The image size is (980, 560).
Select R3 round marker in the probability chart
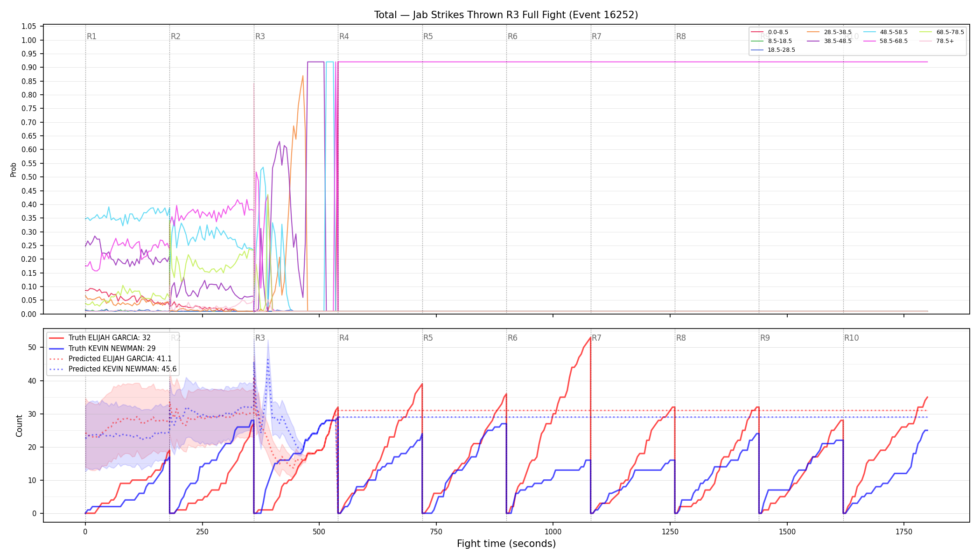(x=260, y=36)
